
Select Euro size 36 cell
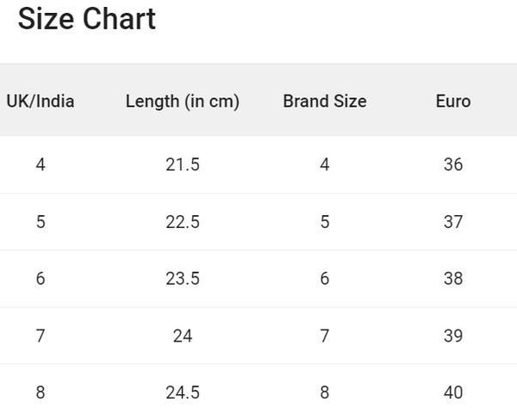pos(453,164)
